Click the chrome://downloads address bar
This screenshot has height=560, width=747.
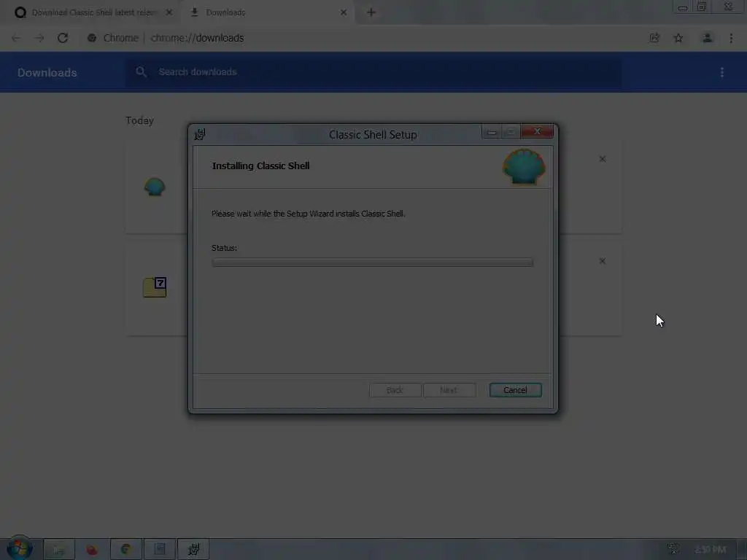point(197,38)
